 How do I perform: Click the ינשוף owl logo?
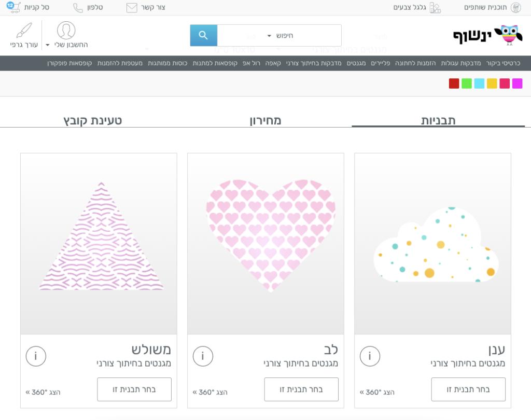[487, 35]
